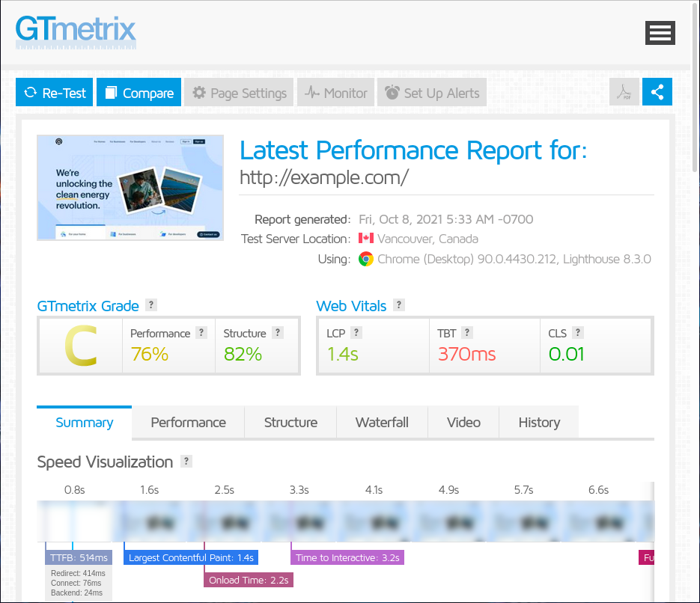Click the 3.3s filmstrip time label

click(x=299, y=490)
